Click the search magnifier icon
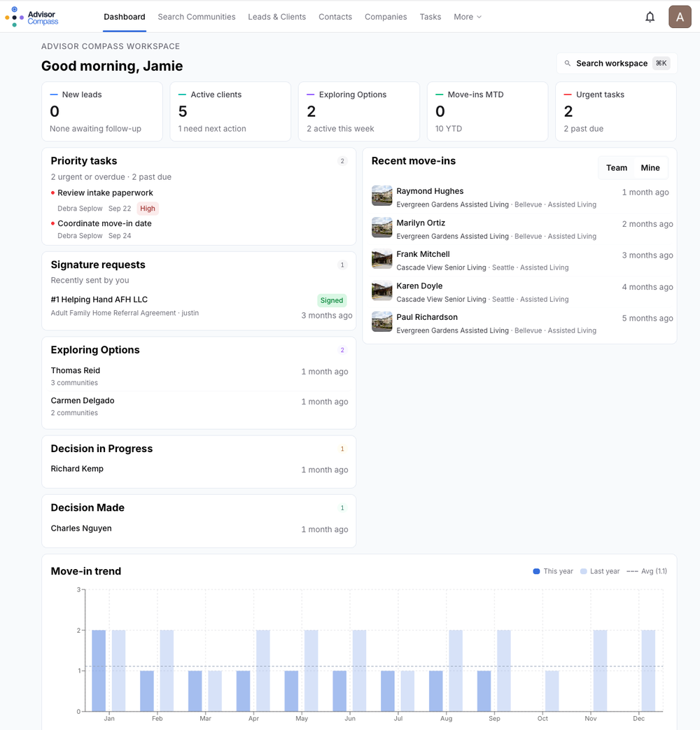 tap(567, 63)
